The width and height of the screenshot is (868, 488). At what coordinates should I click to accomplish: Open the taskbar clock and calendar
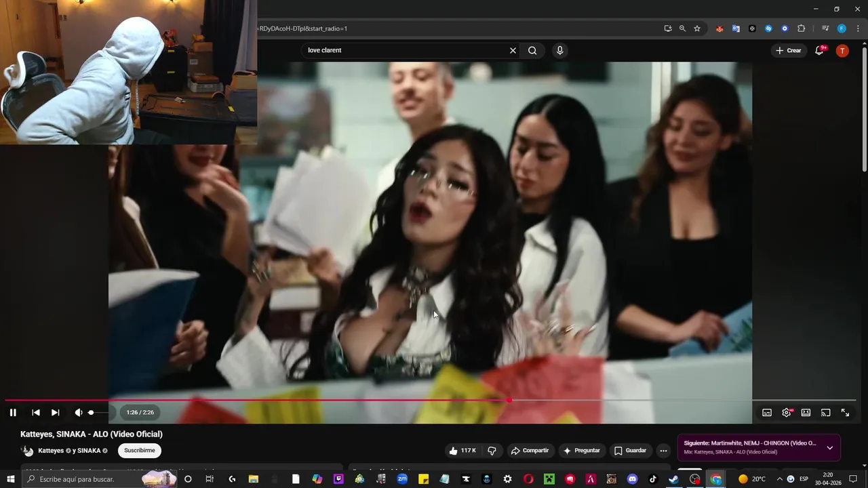828,479
